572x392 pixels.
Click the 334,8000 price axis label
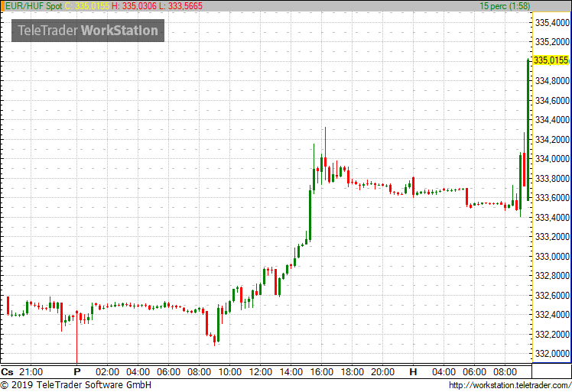pos(552,80)
